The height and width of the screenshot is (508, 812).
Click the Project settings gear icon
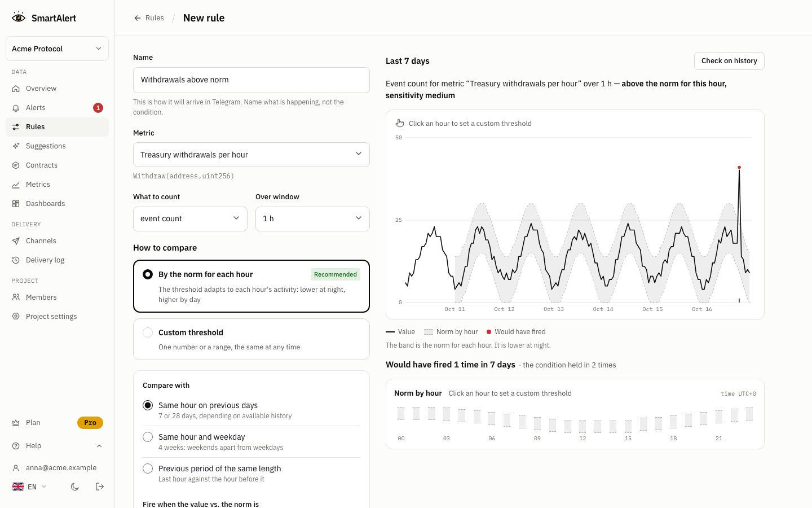tap(16, 317)
